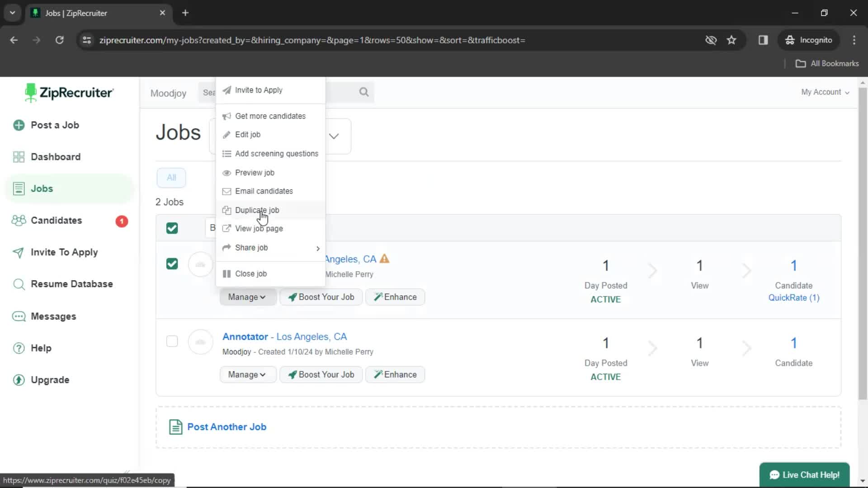This screenshot has height=488, width=868.
Task: Expand the Share job submenu arrow
Action: 317,247
